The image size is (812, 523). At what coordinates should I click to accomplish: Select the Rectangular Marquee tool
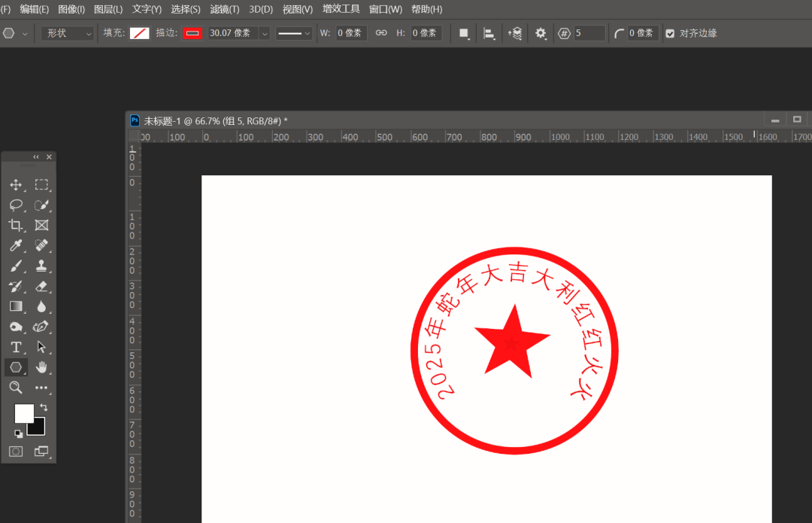(41, 185)
